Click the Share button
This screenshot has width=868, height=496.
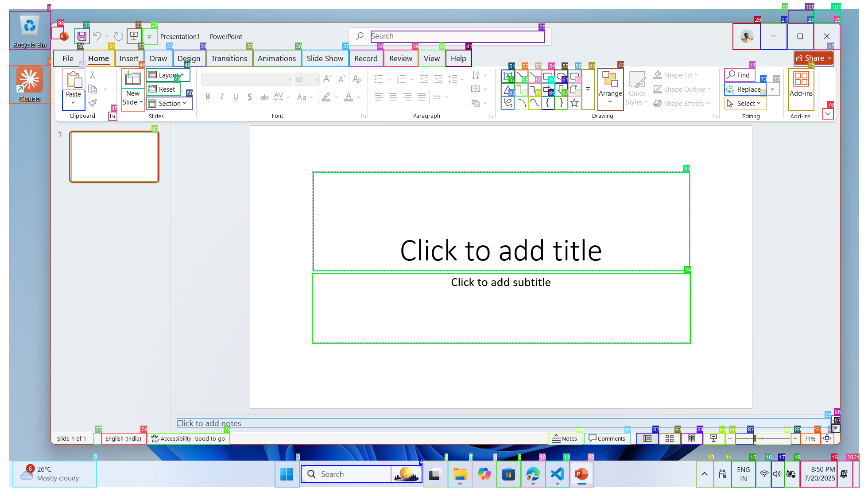click(x=814, y=58)
